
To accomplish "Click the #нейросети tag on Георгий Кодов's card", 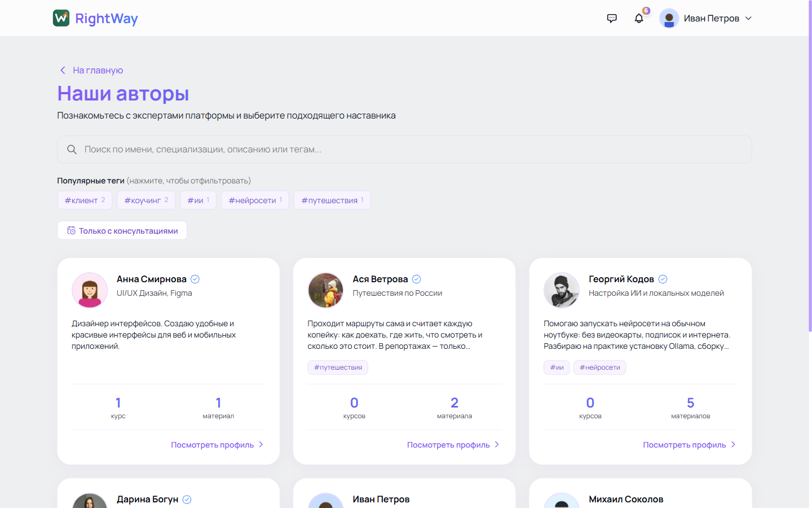I will pyautogui.click(x=600, y=367).
